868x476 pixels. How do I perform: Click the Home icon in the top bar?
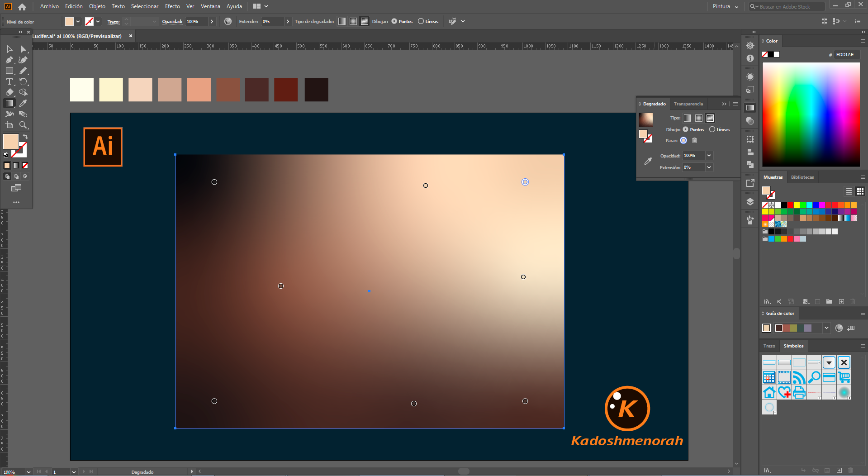(22, 7)
